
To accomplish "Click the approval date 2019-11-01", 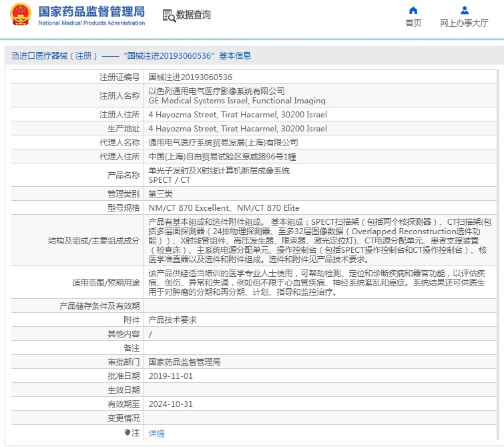I will click(x=170, y=376).
